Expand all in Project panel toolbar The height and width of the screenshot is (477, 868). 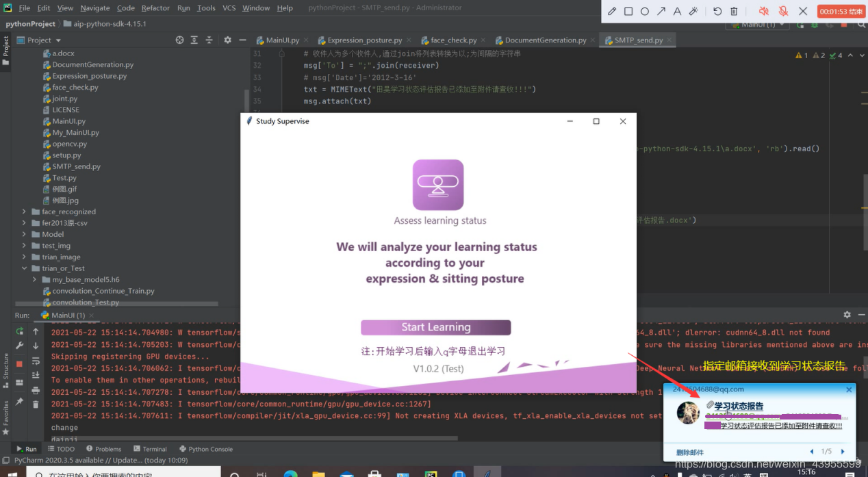[x=194, y=40]
